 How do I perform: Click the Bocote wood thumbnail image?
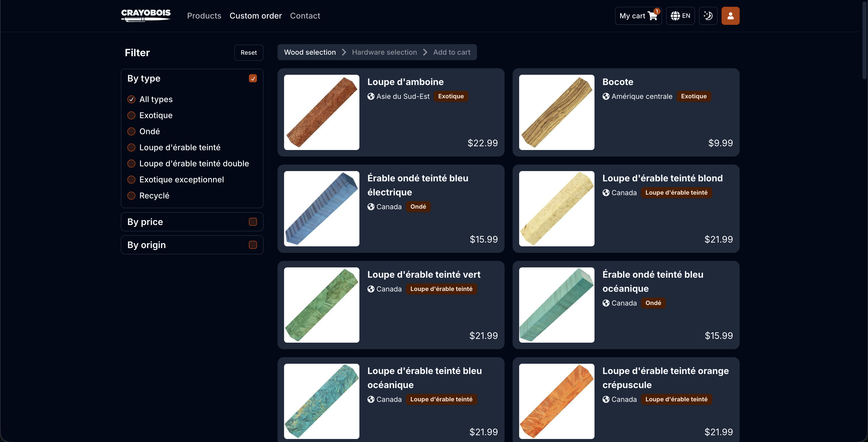click(x=556, y=112)
